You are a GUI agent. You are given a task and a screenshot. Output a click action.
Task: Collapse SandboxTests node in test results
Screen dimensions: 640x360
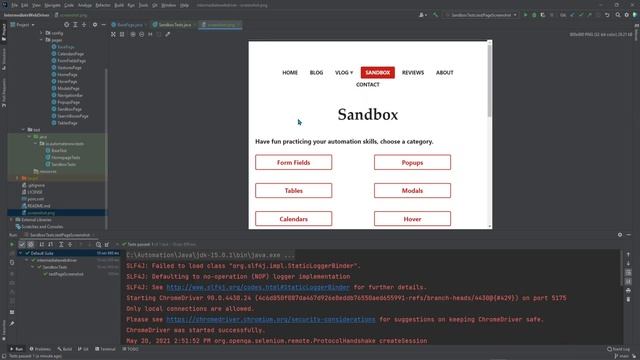click(33, 267)
